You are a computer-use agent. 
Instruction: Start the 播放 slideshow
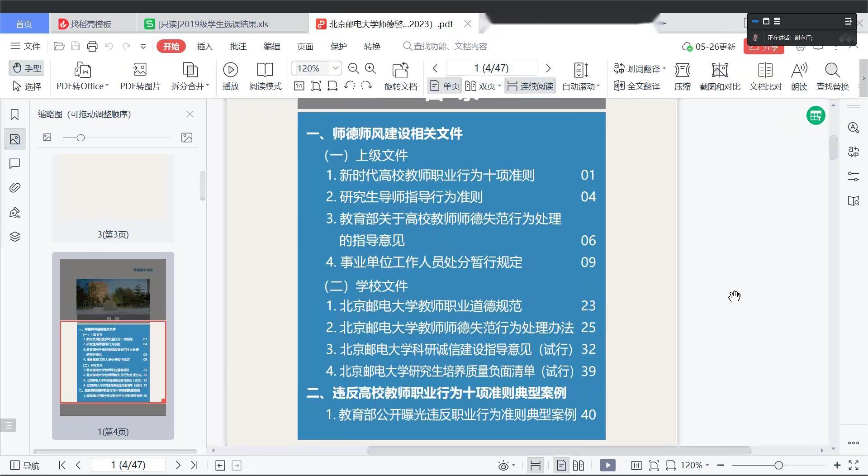[x=230, y=76]
